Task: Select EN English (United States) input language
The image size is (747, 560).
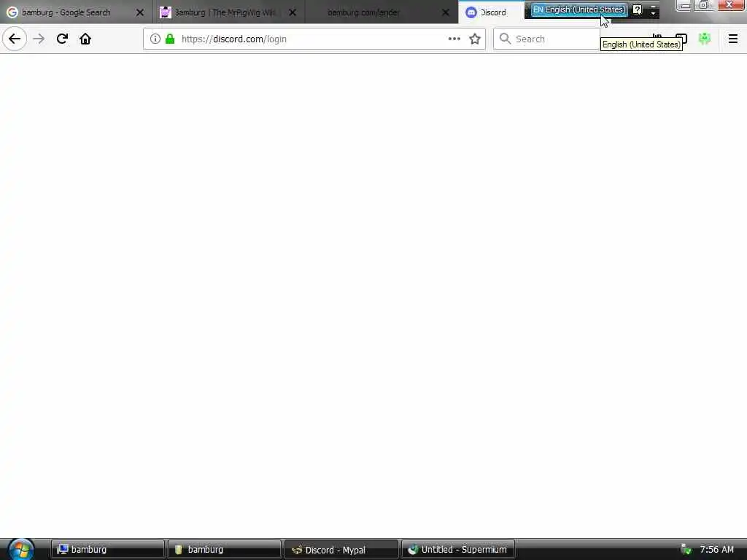Action: coord(578,9)
